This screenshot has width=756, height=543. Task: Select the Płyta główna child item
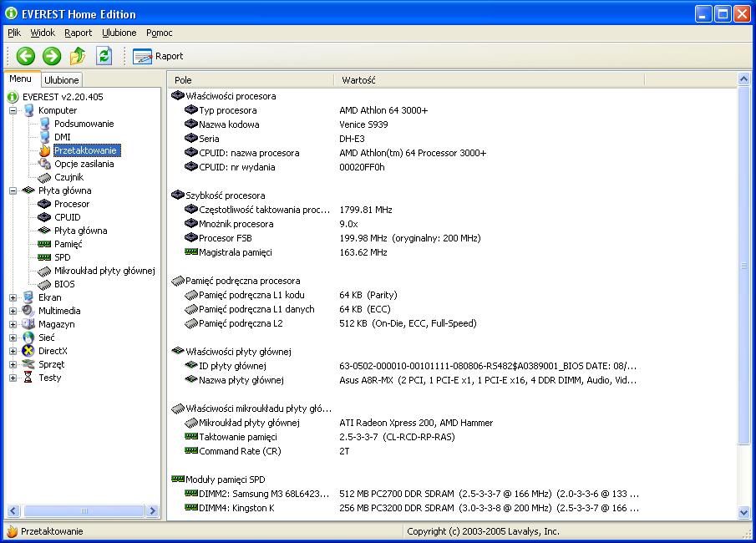pos(80,231)
